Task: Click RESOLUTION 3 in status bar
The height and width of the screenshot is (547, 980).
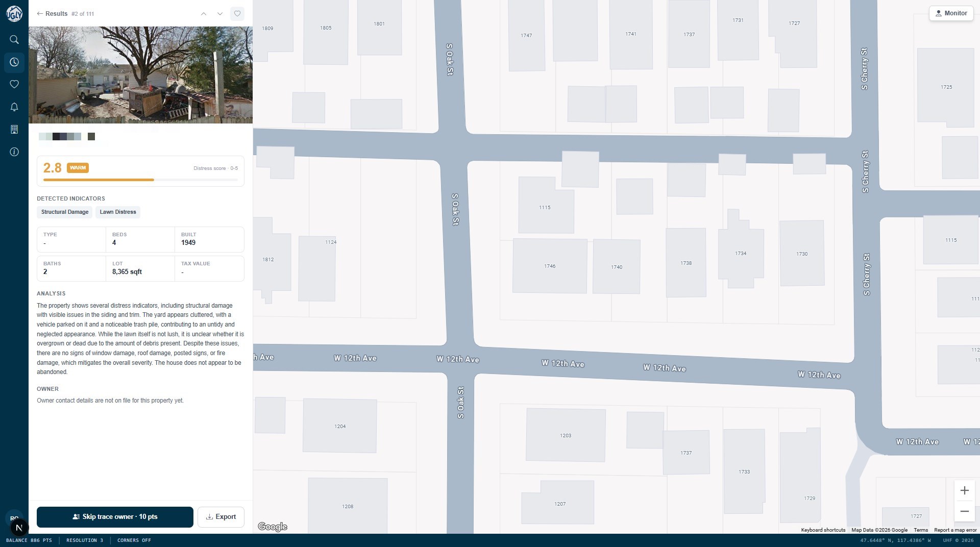Action: pos(85,540)
